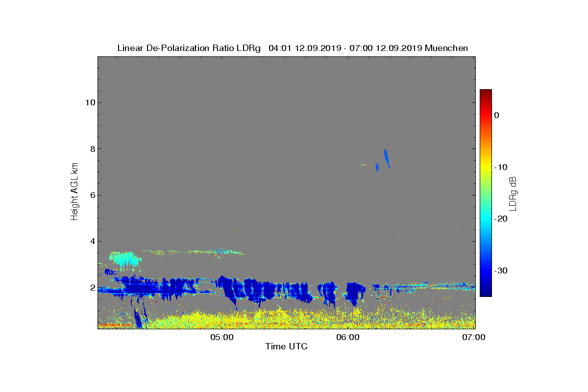Screen dimensions: 588x392
Task: Click the colorbar tick label -10
Action: pyautogui.click(x=500, y=167)
